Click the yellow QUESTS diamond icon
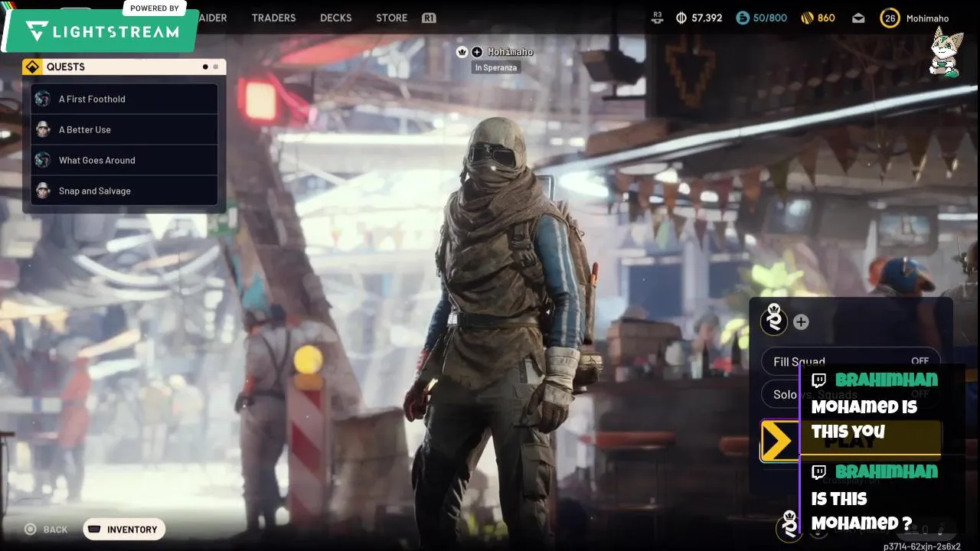Screen dimensions: 980x551 click(x=32, y=67)
